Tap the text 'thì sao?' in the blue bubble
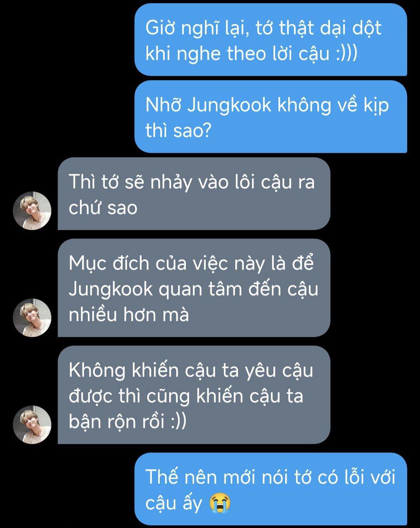This screenshot has height=528, width=420. point(178,130)
